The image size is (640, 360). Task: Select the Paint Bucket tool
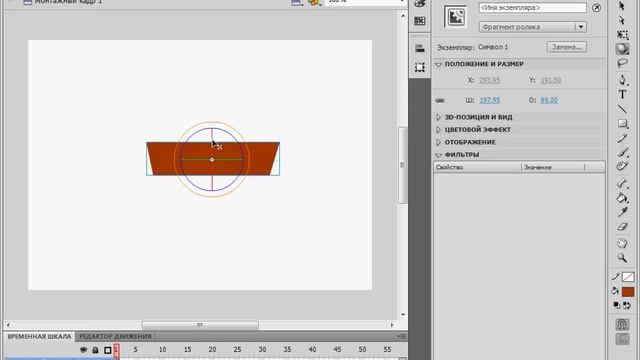[622, 198]
